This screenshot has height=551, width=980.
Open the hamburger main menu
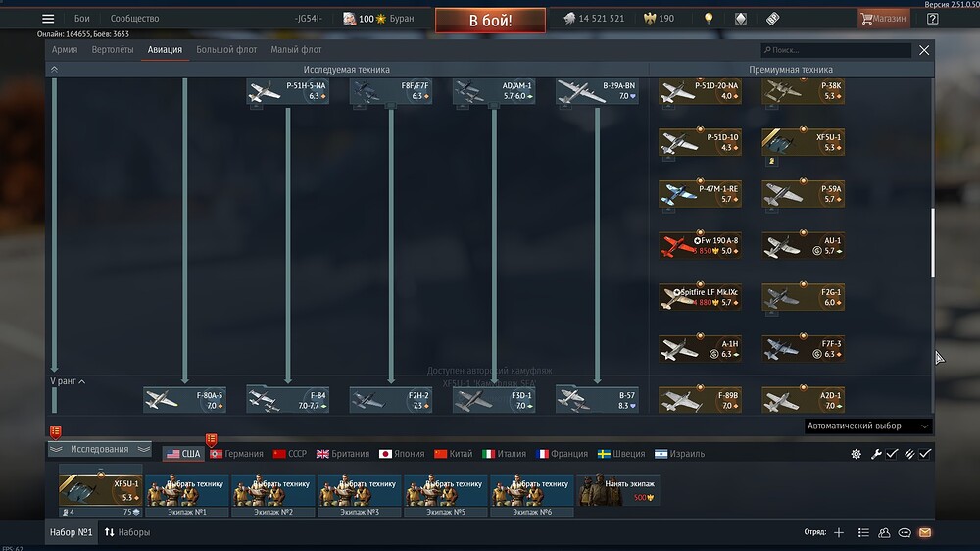click(48, 19)
